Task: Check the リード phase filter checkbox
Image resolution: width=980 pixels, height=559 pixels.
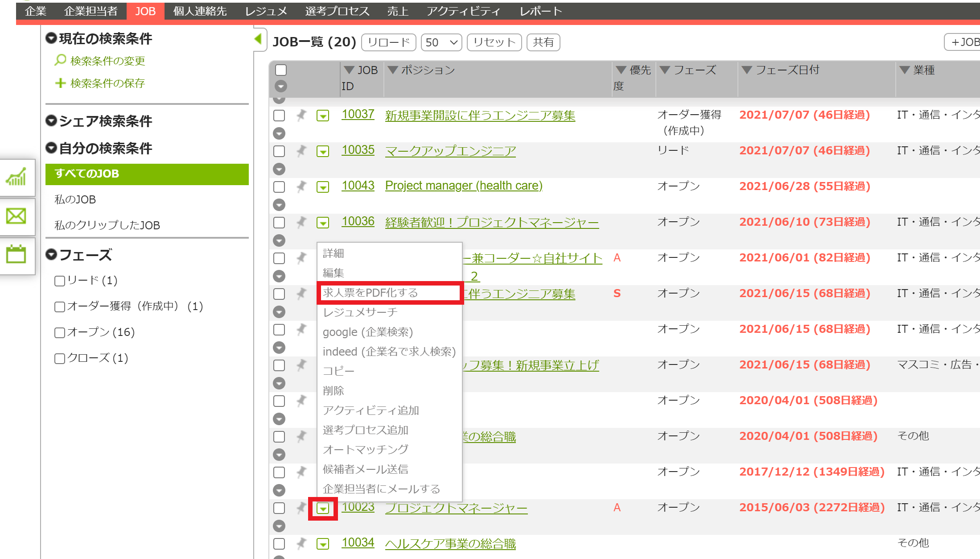Action: coord(59,281)
